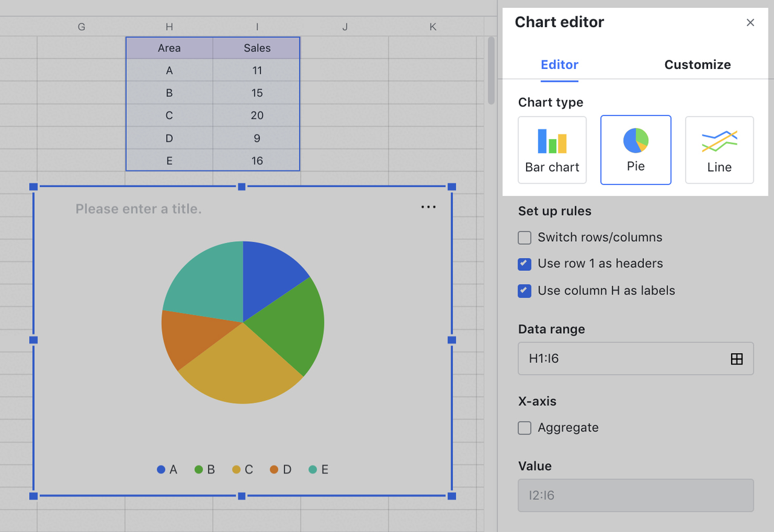Viewport: 774px width, 532px height.
Task: Open the chart's three-dot options menu
Action: click(428, 207)
